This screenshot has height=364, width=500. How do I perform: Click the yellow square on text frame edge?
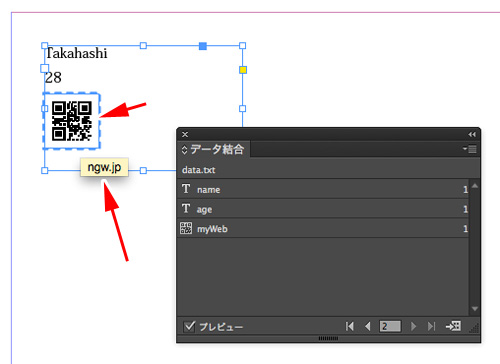(243, 70)
